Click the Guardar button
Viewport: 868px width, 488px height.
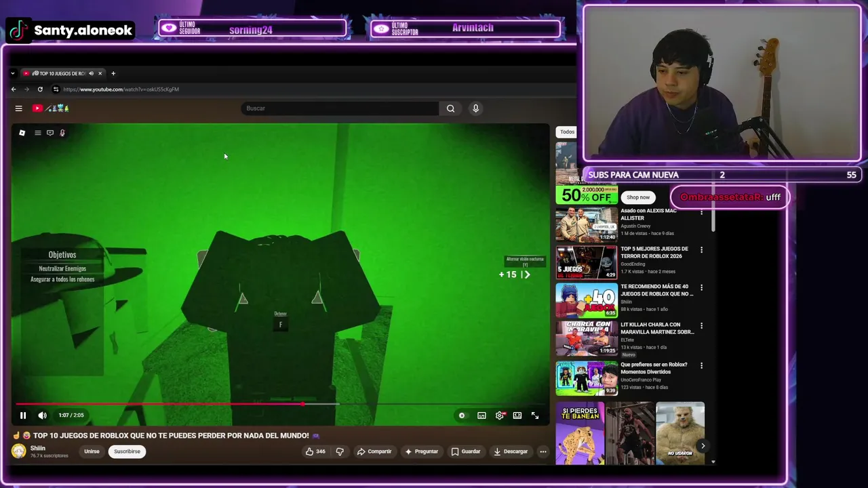pos(466,451)
